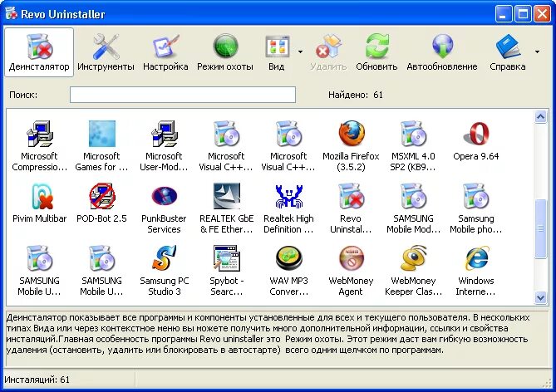Image resolution: width=556 pixels, height=392 pixels.
Task: Focus the Поиск search field
Action: (183, 95)
